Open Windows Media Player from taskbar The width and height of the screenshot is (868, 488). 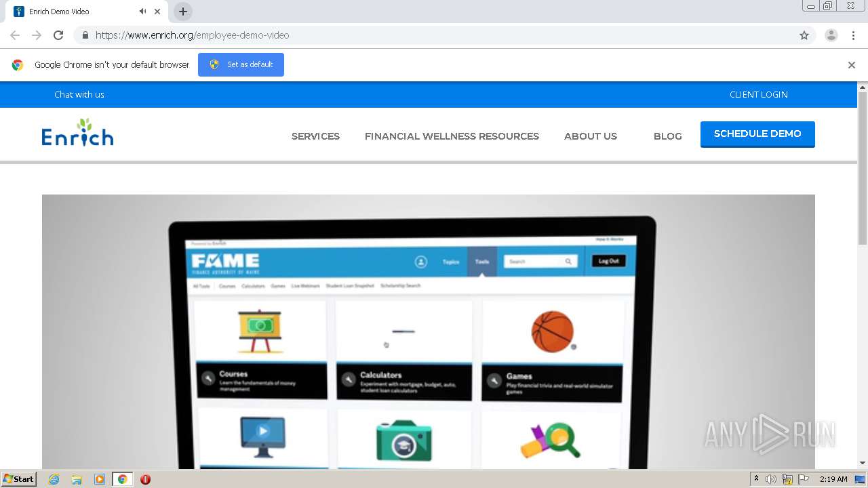click(x=100, y=479)
